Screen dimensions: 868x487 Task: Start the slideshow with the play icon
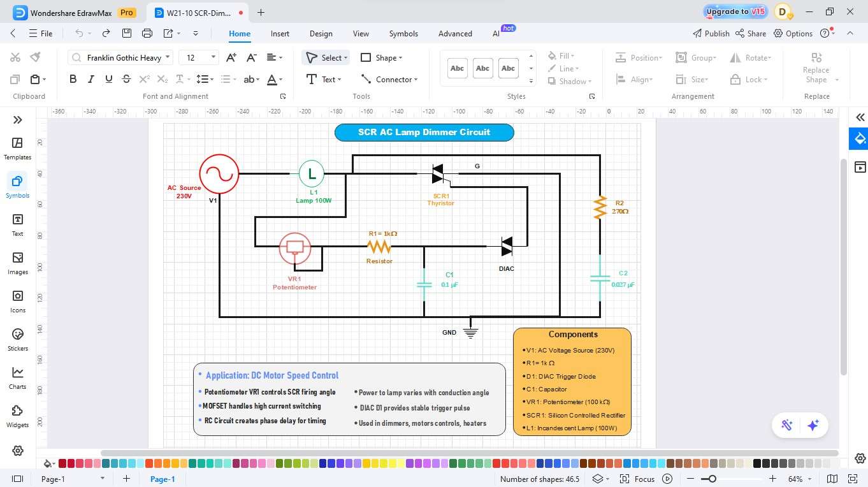pyautogui.click(x=667, y=479)
